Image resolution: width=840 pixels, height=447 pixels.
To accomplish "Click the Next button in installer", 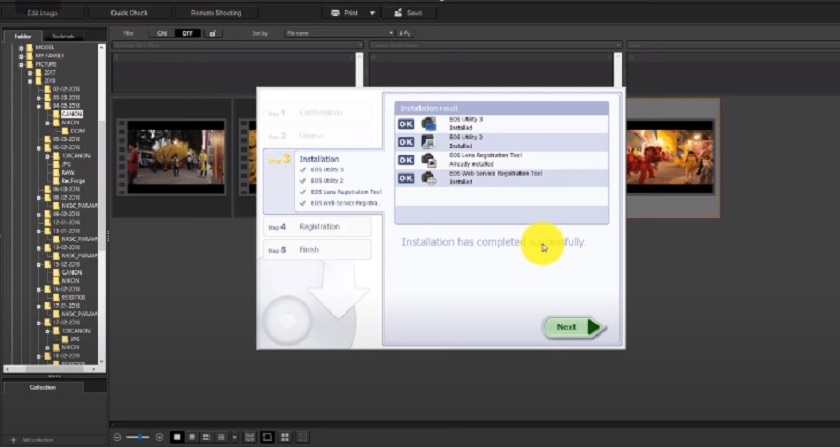I will [574, 327].
